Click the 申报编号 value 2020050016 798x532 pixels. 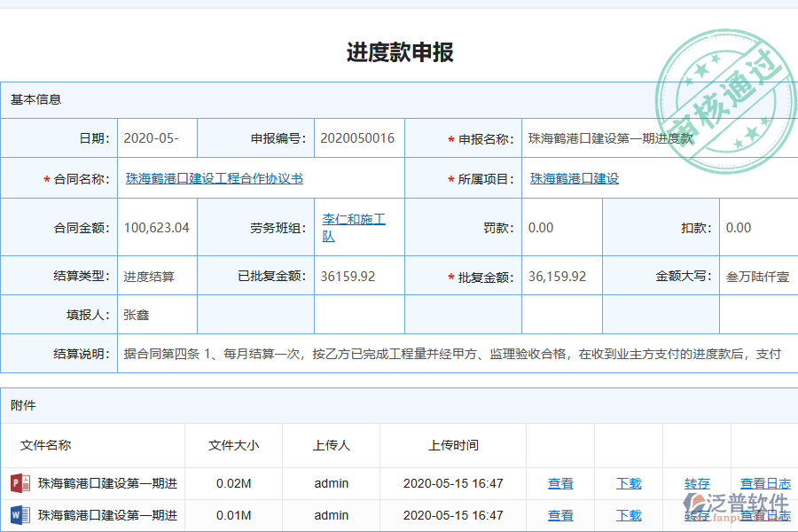359,137
